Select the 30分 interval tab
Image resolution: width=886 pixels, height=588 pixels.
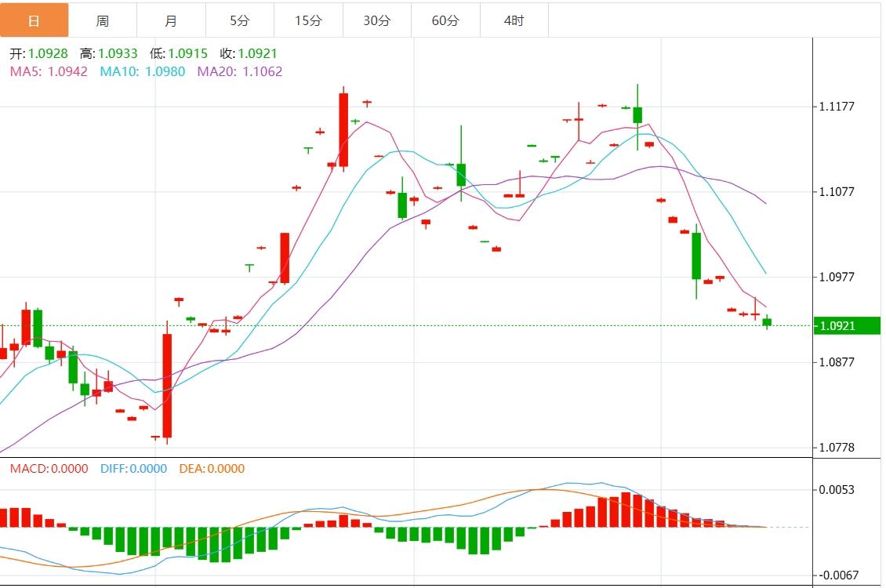point(376,20)
